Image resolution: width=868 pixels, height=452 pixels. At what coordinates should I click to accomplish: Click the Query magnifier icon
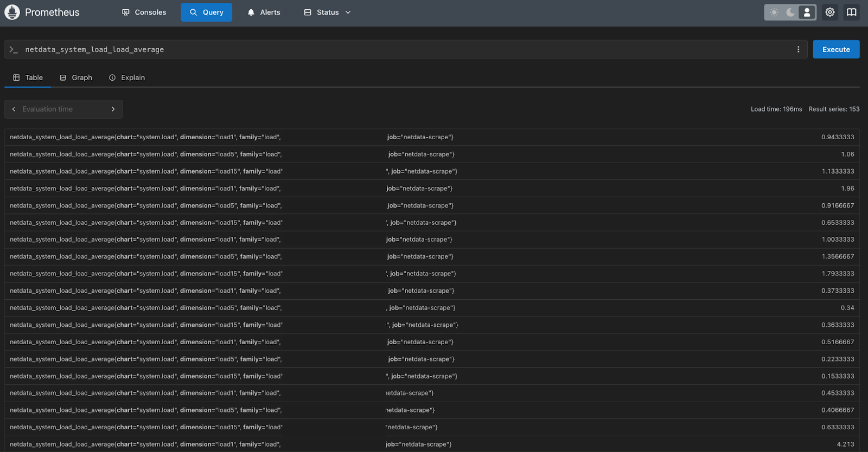193,12
